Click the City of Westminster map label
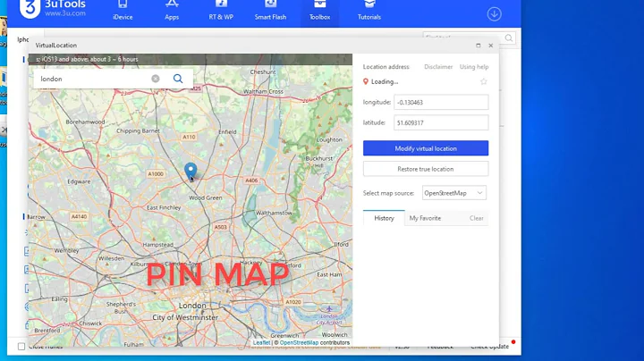The image size is (644, 361). point(185,317)
